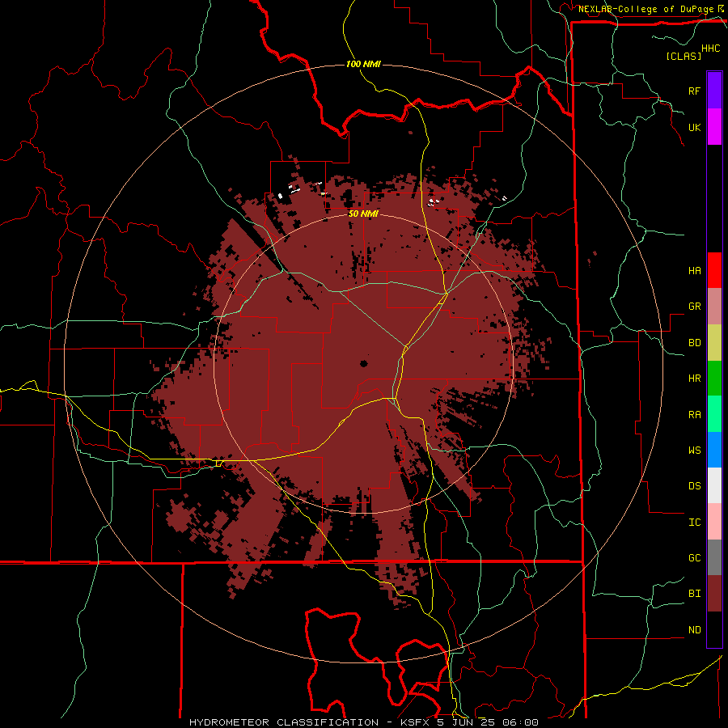Click the HR legend label

point(694,379)
